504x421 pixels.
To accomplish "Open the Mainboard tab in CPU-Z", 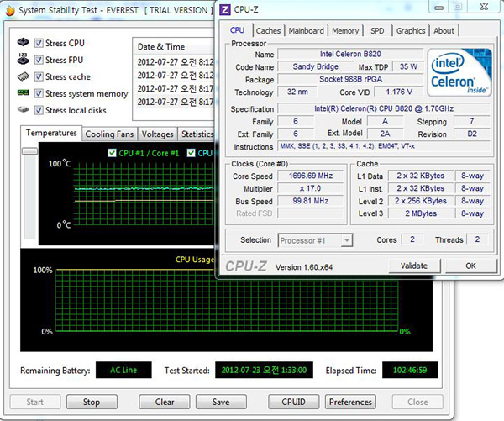I will (x=306, y=31).
